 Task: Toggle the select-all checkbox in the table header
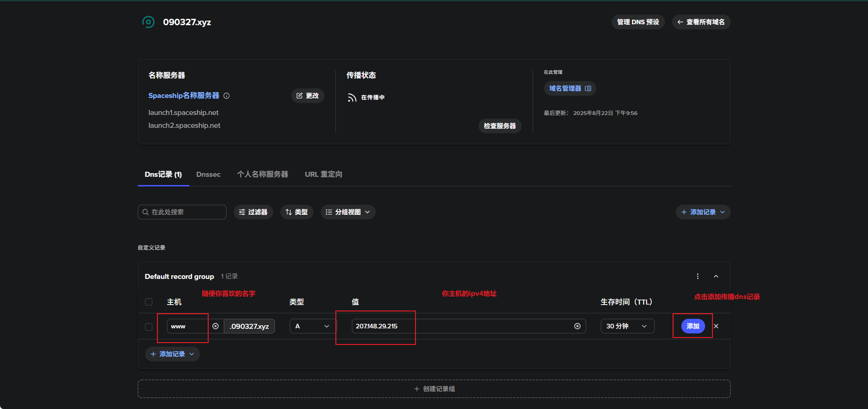coord(149,302)
